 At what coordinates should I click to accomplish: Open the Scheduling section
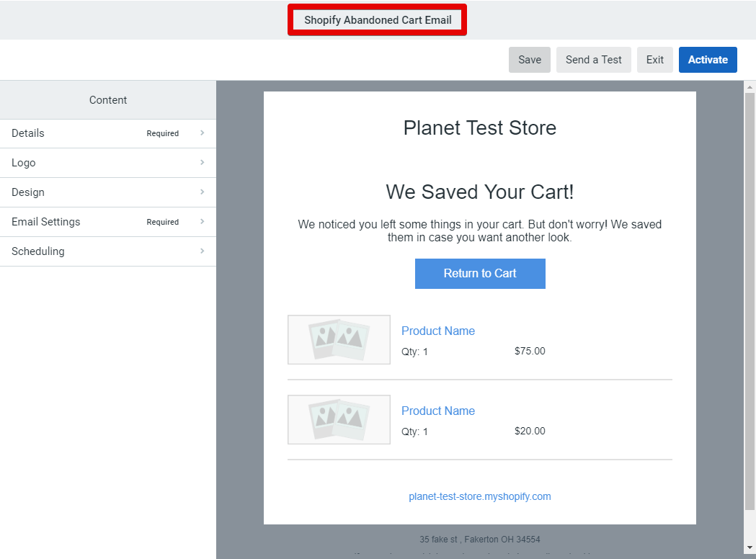tap(108, 251)
